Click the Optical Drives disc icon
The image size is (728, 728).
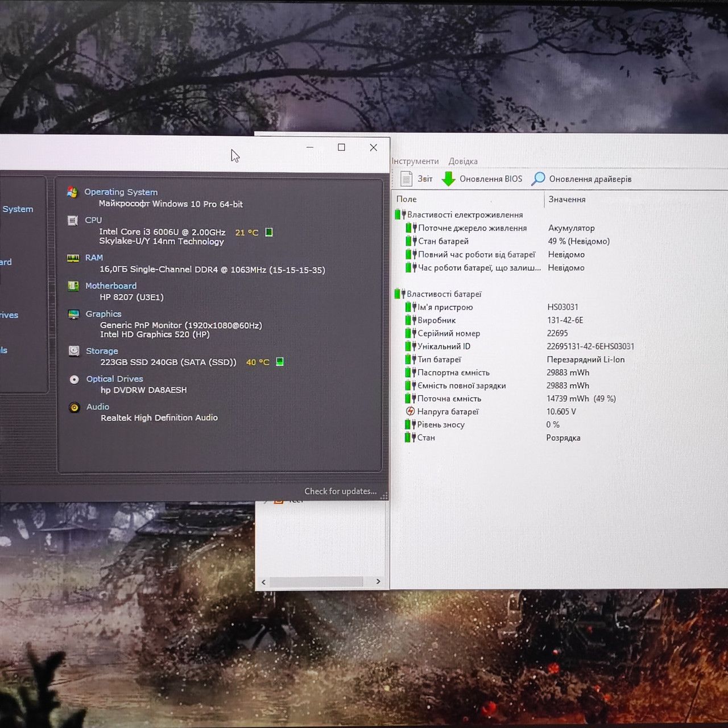pyautogui.click(x=75, y=379)
